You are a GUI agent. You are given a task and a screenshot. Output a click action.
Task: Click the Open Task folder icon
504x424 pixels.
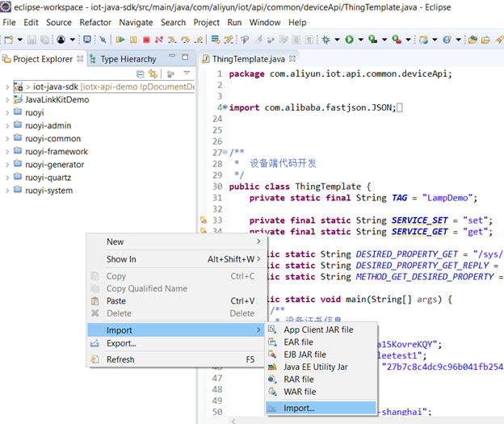485,40
